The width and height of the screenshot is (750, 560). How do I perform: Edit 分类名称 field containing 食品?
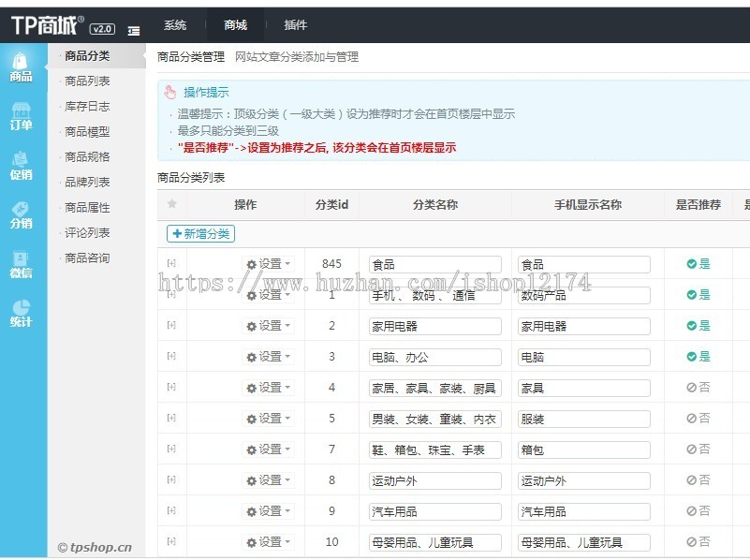(x=435, y=264)
